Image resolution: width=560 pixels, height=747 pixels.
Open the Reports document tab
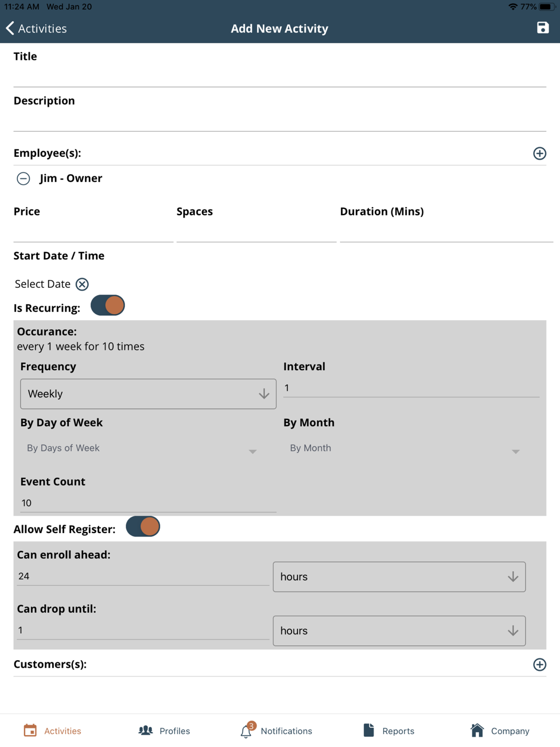tap(389, 730)
